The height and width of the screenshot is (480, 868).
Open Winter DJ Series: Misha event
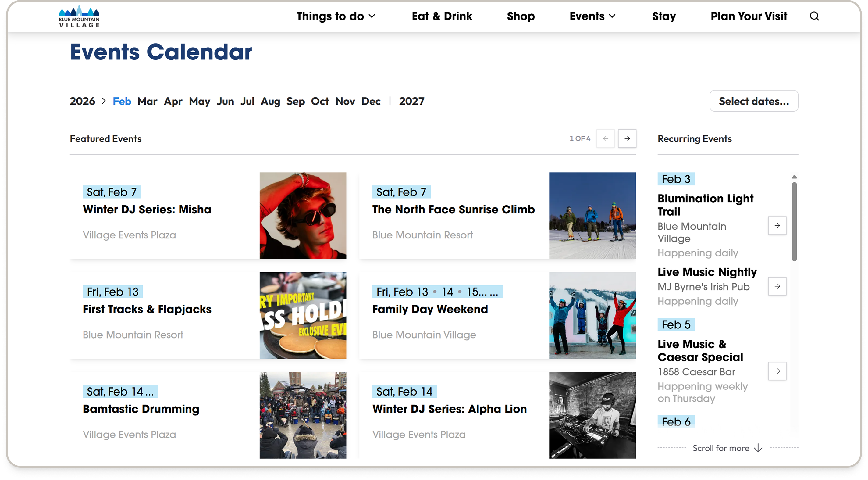(147, 209)
